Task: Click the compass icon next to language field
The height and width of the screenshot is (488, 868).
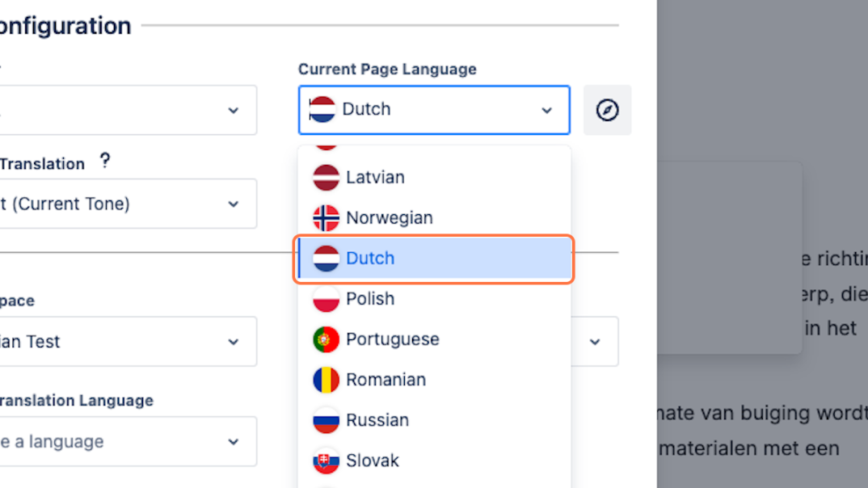Action: 607,110
